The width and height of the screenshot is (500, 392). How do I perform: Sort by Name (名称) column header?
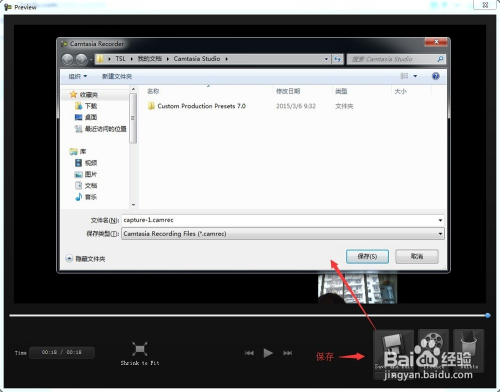pos(153,91)
